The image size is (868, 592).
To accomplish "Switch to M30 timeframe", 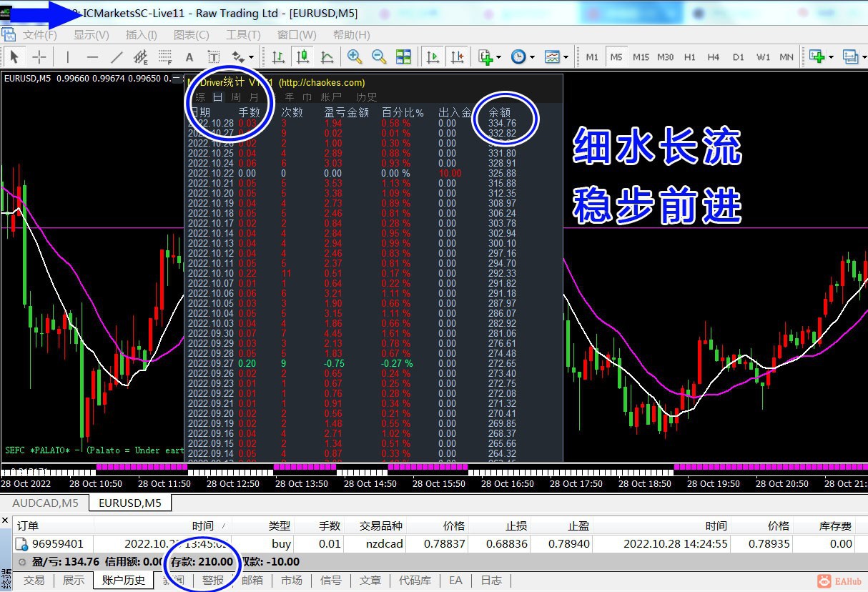I will (x=665, y=57).
